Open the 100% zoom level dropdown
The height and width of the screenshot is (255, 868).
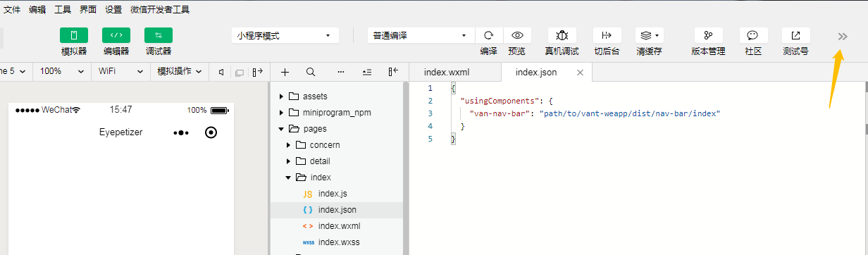[62, 71]
